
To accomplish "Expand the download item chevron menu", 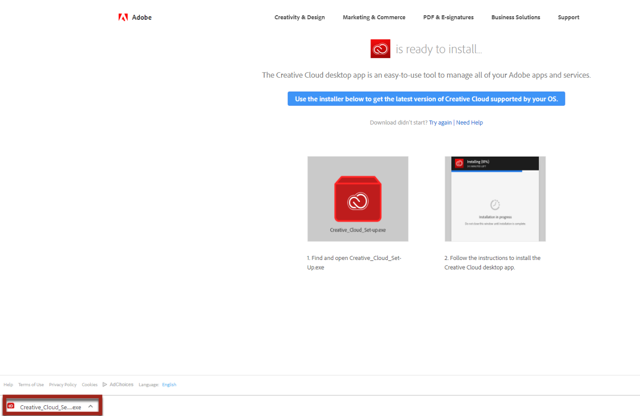I will pos(91,407).
